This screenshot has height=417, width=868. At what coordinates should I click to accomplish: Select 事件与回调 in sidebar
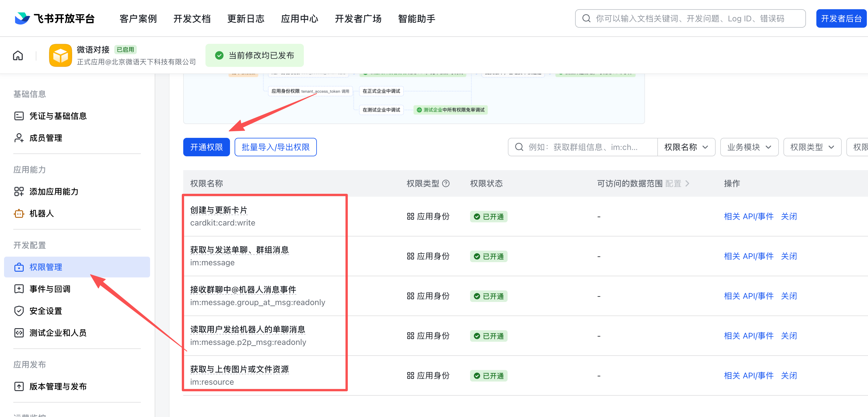pos(50,289)
